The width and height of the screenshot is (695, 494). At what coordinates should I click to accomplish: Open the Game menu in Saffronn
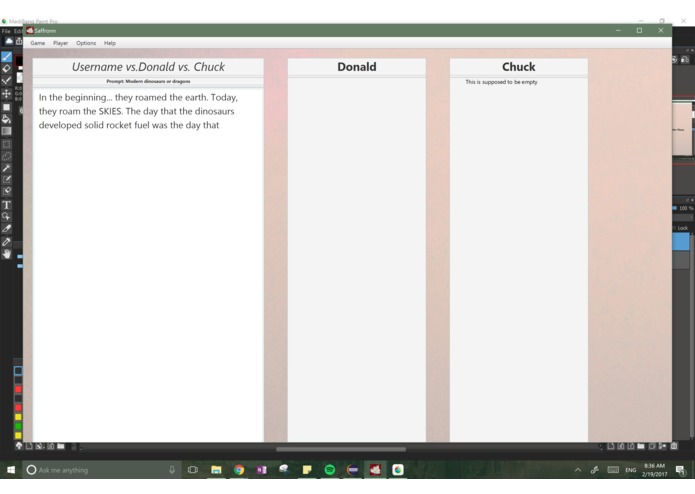[38, 43]
